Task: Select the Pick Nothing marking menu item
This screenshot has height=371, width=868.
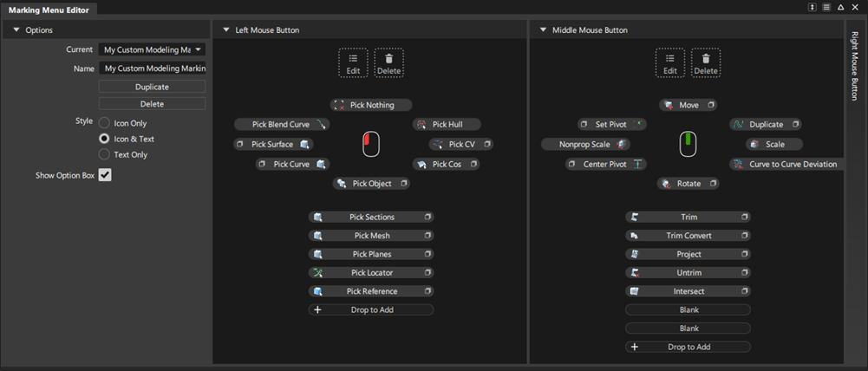Action: pos(371,105)
